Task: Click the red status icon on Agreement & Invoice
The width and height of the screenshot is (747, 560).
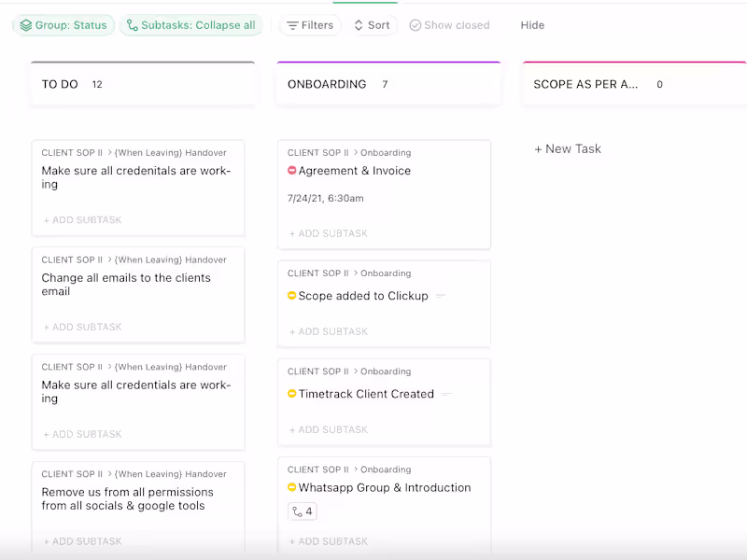Action: (x=292, y=171)
